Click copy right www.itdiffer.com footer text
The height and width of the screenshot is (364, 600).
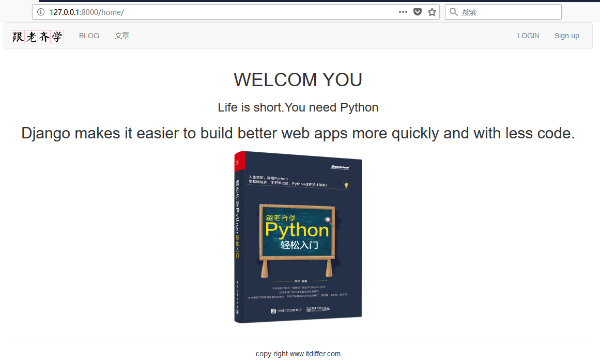point(298,354)
